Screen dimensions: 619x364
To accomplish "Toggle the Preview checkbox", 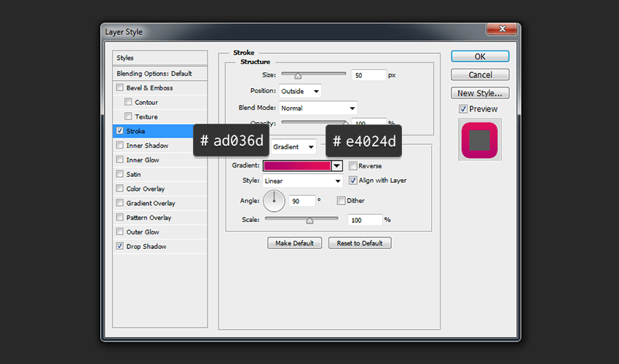I will tap(463, 109).
